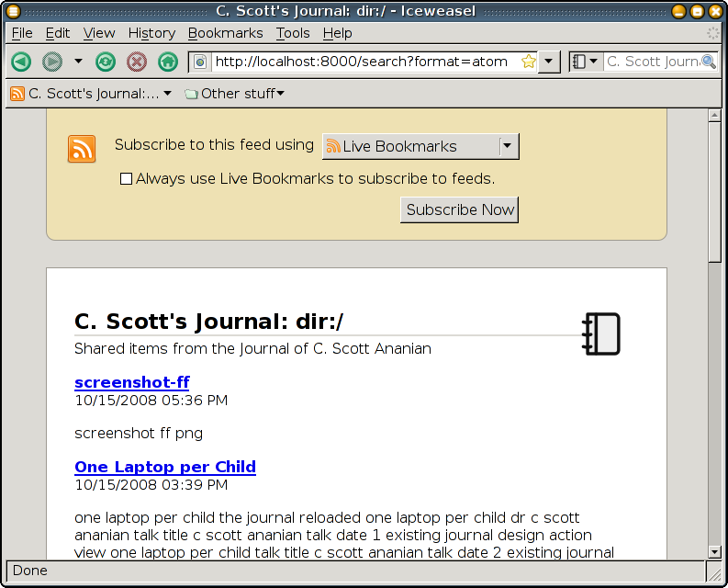This screenshot has height=588, width=728.
Task: Go to the Home page
Action: [167, 62]
